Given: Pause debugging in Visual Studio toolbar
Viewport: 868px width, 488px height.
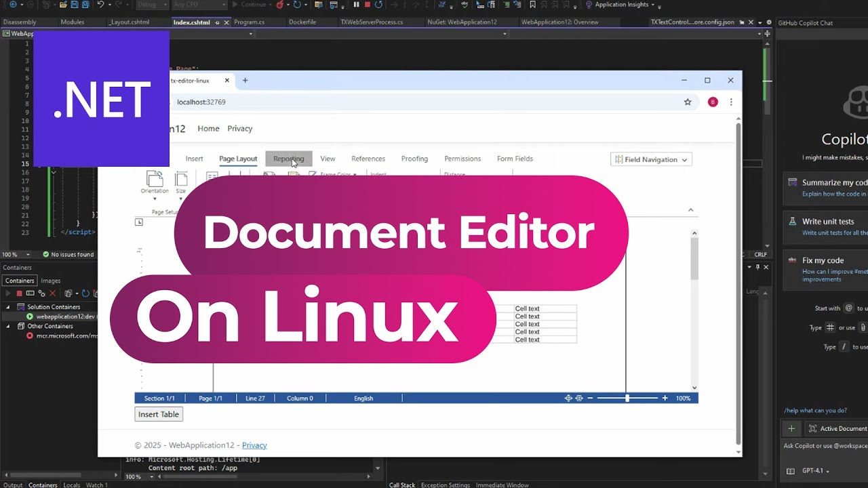Looking at the screenshot, I should point(356,5).
